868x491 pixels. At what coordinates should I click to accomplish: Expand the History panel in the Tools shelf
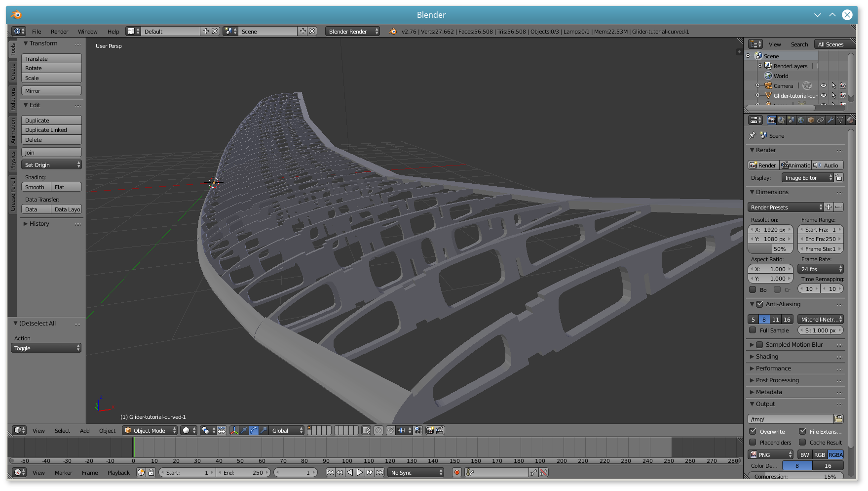tap(37, 224)
